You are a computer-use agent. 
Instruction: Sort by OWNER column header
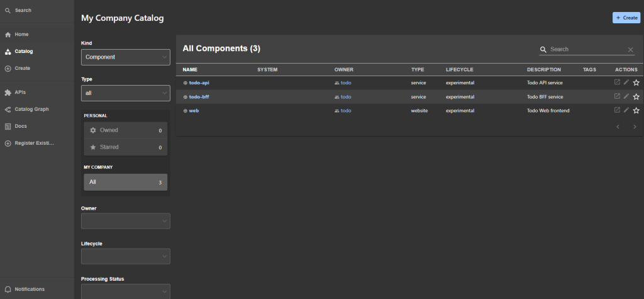point(344,69)
